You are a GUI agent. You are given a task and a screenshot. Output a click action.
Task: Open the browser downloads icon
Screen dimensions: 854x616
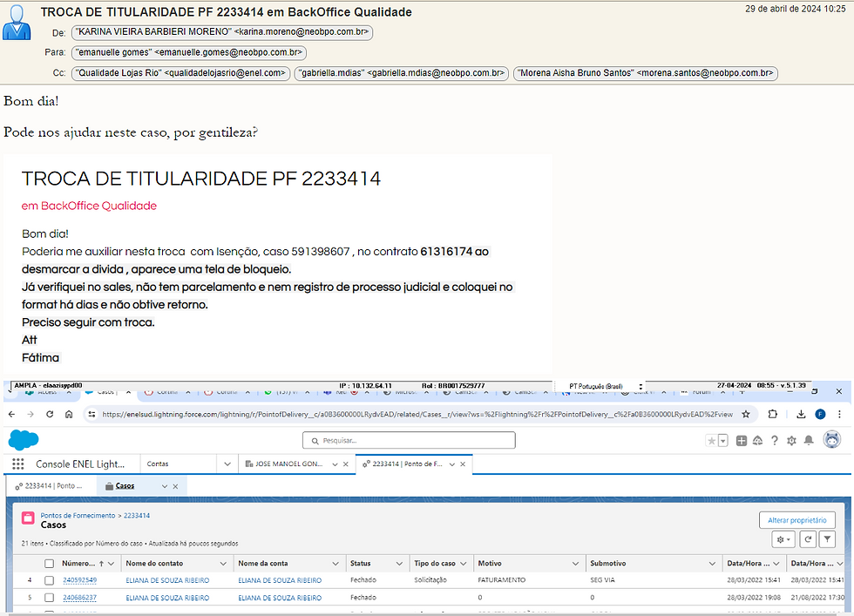click(801, 415)
